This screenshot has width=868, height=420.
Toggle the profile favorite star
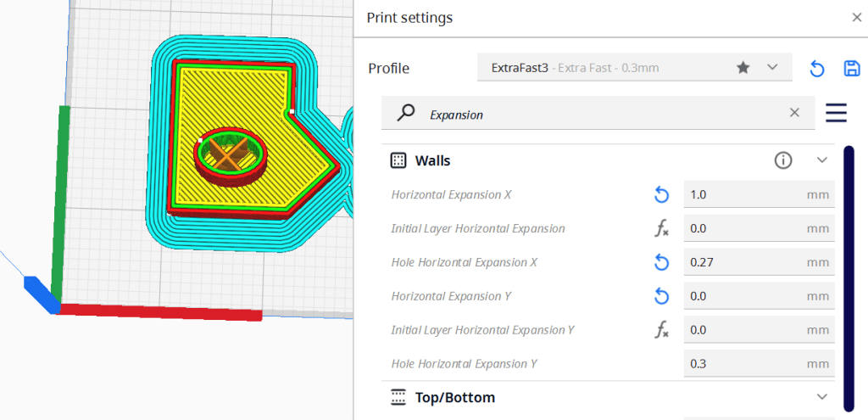pos(743,68)
